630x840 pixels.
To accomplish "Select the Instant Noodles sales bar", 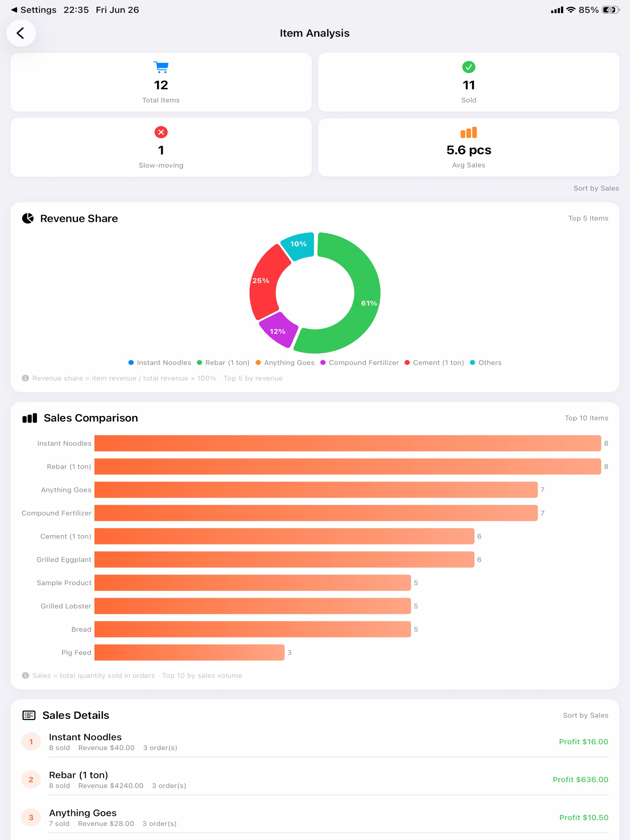I will [348, 443].
